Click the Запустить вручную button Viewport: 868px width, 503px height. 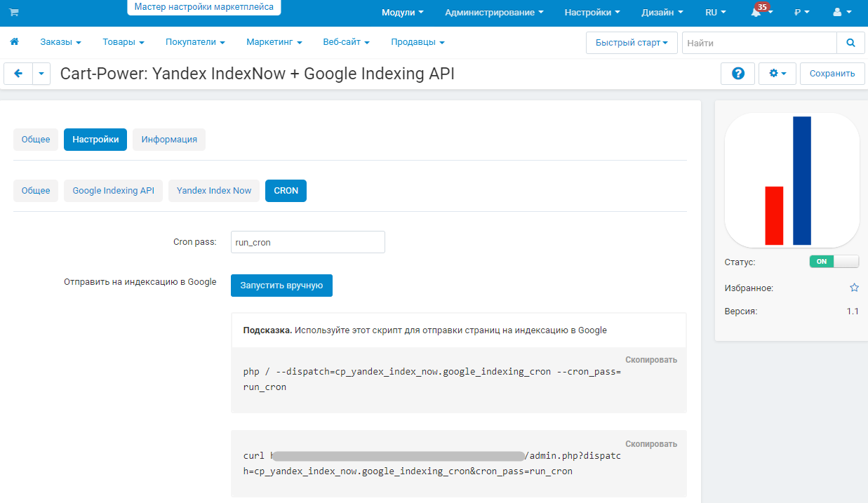281,286
